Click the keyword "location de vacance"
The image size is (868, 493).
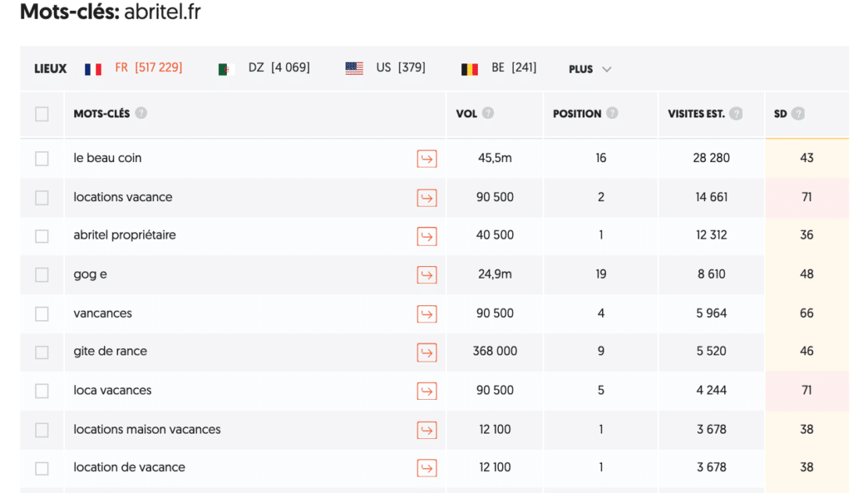[x=129, y=468]
